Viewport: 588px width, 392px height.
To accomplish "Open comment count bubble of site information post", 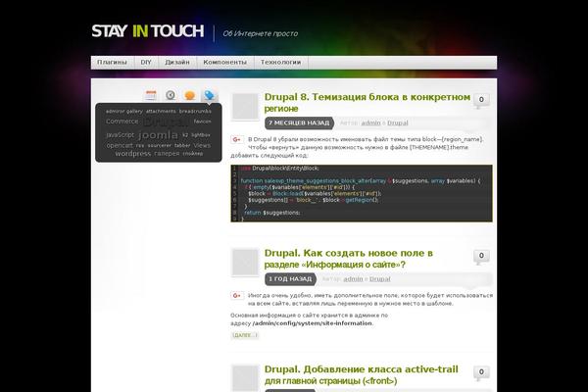I will (x=481, y=256).
